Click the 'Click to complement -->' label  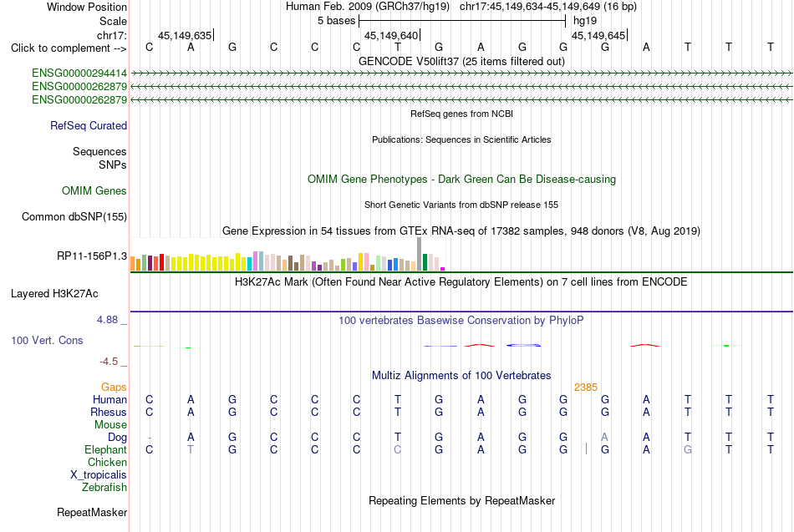(69, 48)
